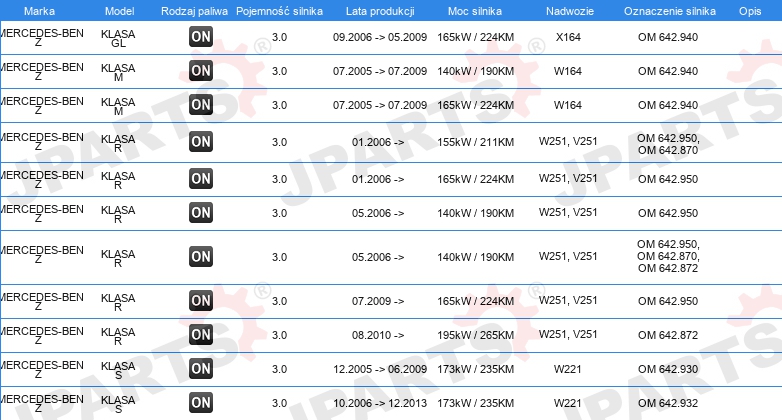Image resolution: width=782 pixels, height=420 pixels.
Task: Click the ON icon in the 195kW / 265KM row
Action: coord(201,335)
